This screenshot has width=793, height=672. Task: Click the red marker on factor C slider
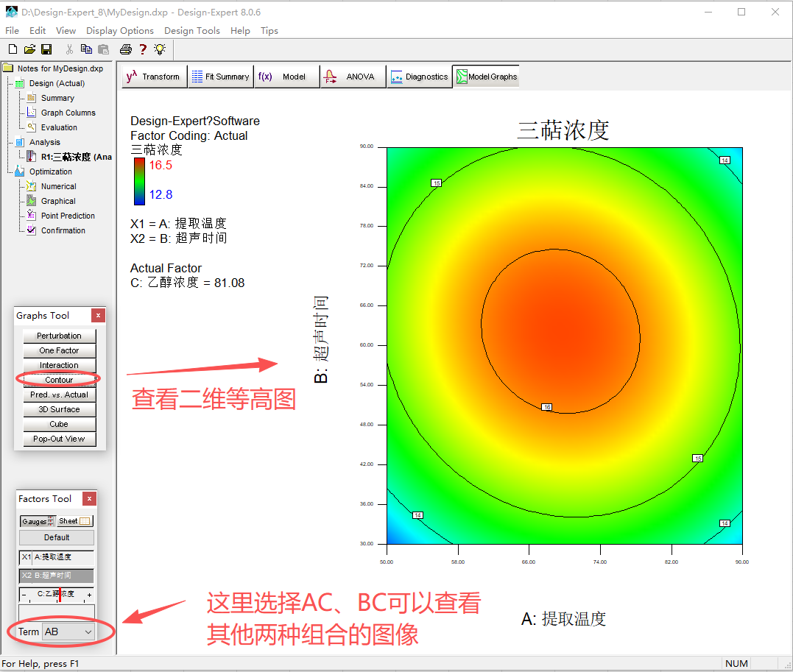[60, 595]
